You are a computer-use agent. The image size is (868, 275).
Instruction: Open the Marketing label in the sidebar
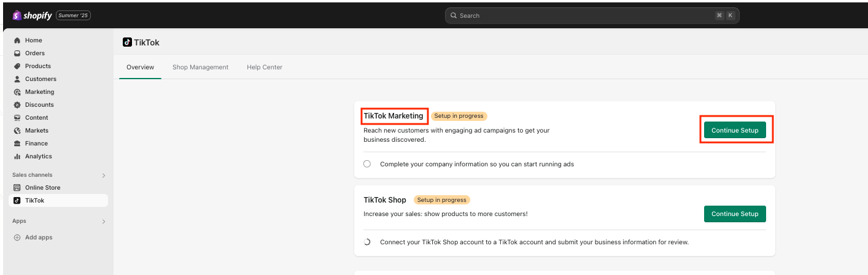point(40,92)
